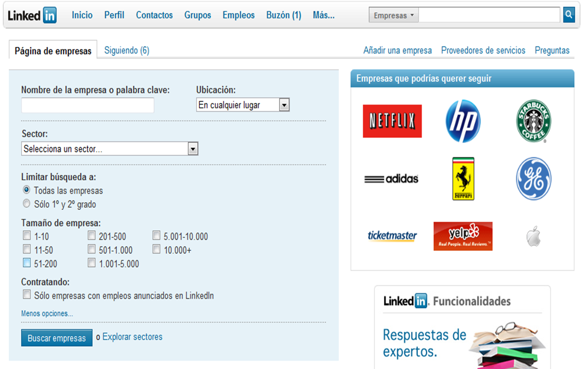The image size is (588, 369).
Task: Open the ticketmaster company logo
Action: point(392,236)
